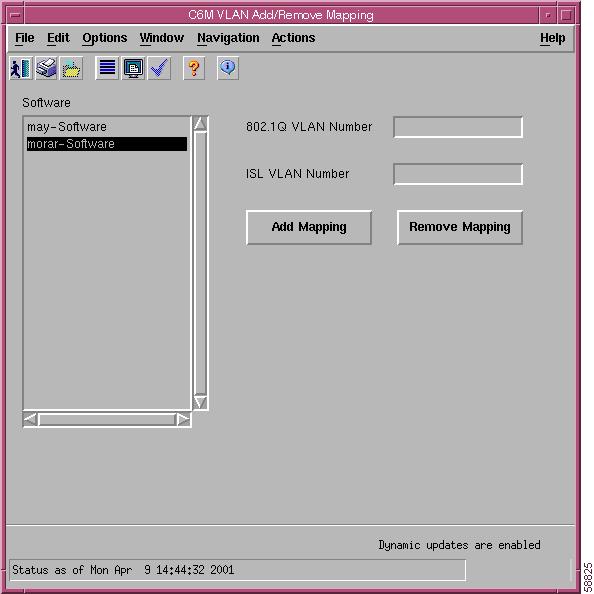Focus the 802.1Q VLAN Number field
Viewport: 594px width, 594px height.
click(x=458, y=127)
